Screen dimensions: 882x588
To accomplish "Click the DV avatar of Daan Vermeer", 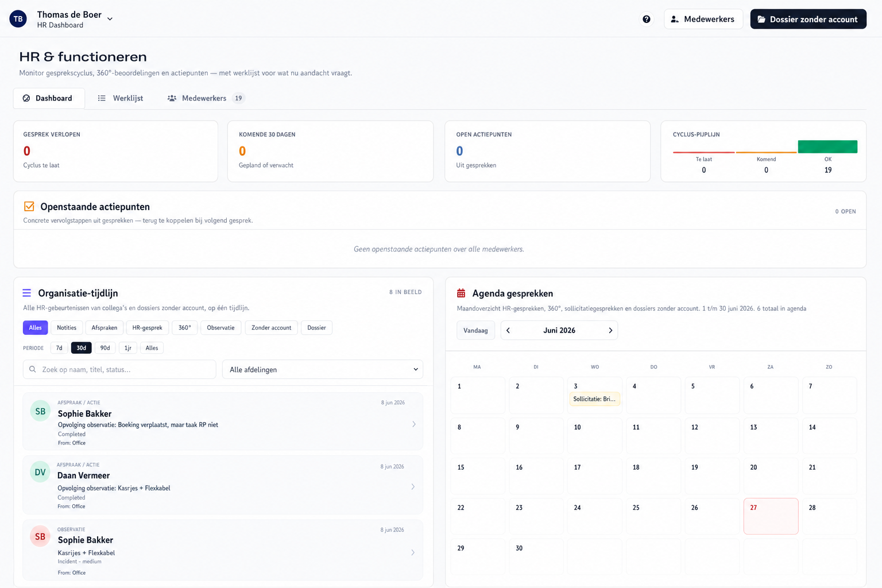I will point(40,472).
